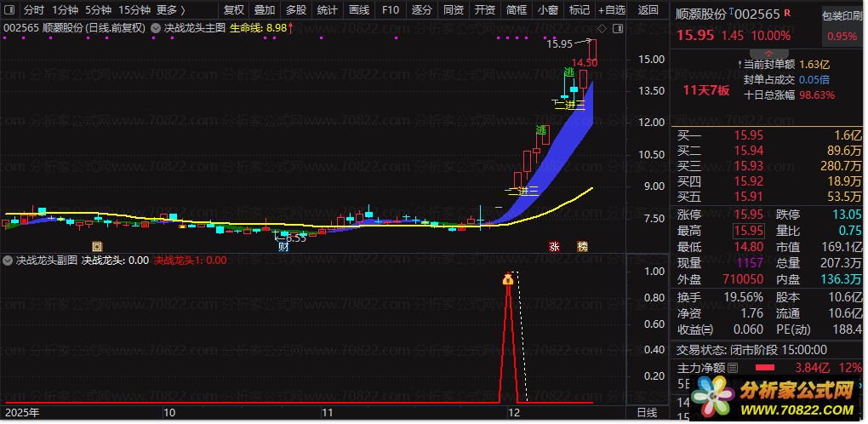Click the 市值 169.1亿 value
This screenshot has width=868, height=424.
(x=843, y=247)
